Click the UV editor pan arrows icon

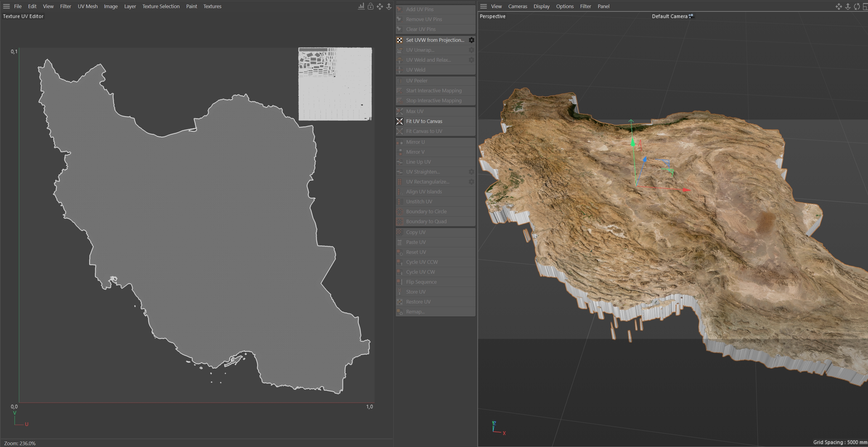[380, 6]
